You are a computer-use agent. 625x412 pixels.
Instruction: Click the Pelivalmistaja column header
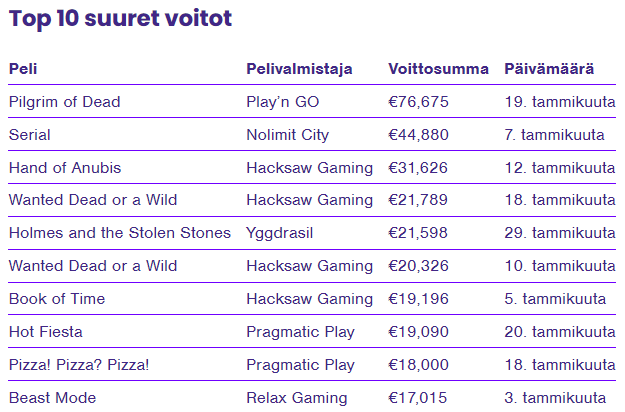(299, 69)
